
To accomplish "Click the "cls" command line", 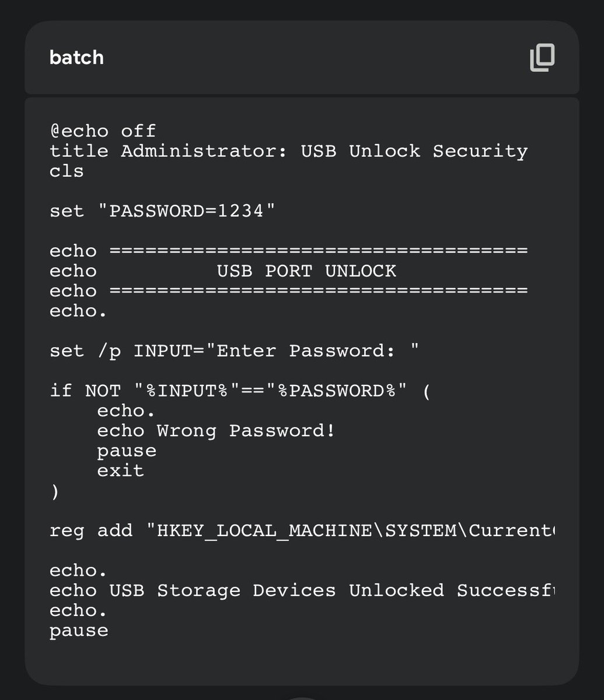I will [67, 171].
